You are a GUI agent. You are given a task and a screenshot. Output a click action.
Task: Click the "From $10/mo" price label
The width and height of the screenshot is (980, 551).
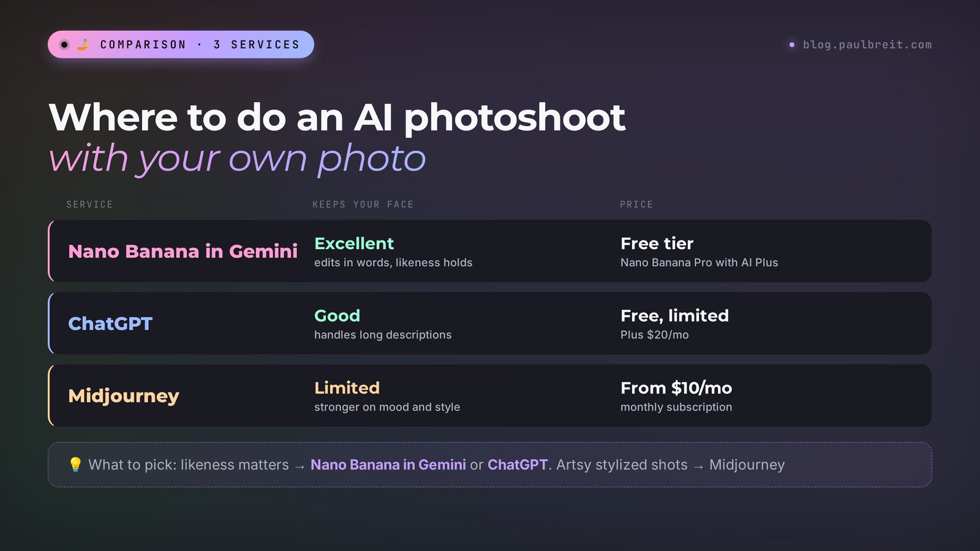point(676,388)
